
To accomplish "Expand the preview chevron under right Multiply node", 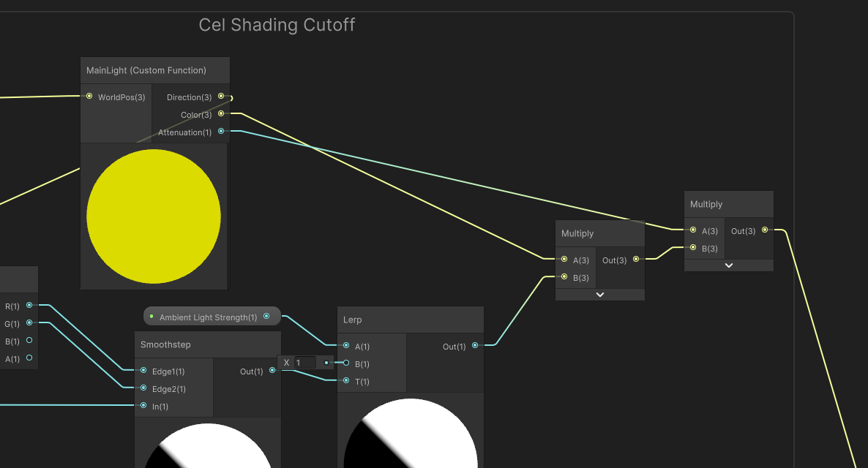I will 728,265.
